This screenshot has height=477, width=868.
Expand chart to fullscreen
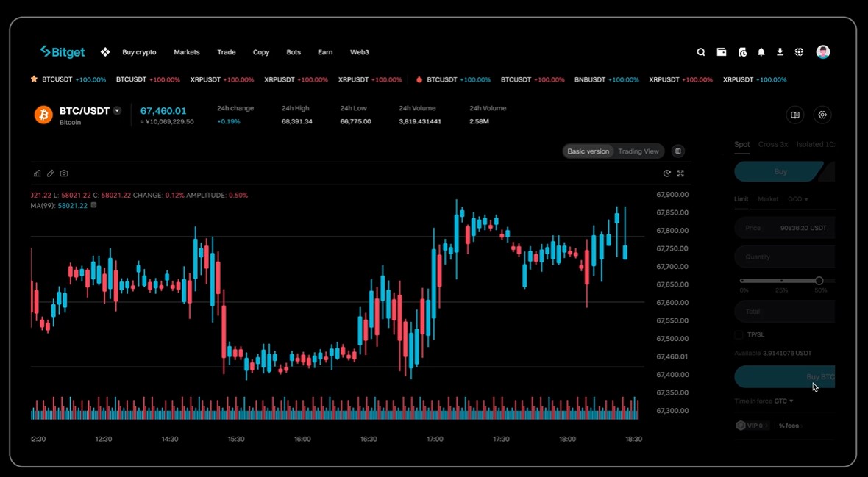[x=680, y=173]
